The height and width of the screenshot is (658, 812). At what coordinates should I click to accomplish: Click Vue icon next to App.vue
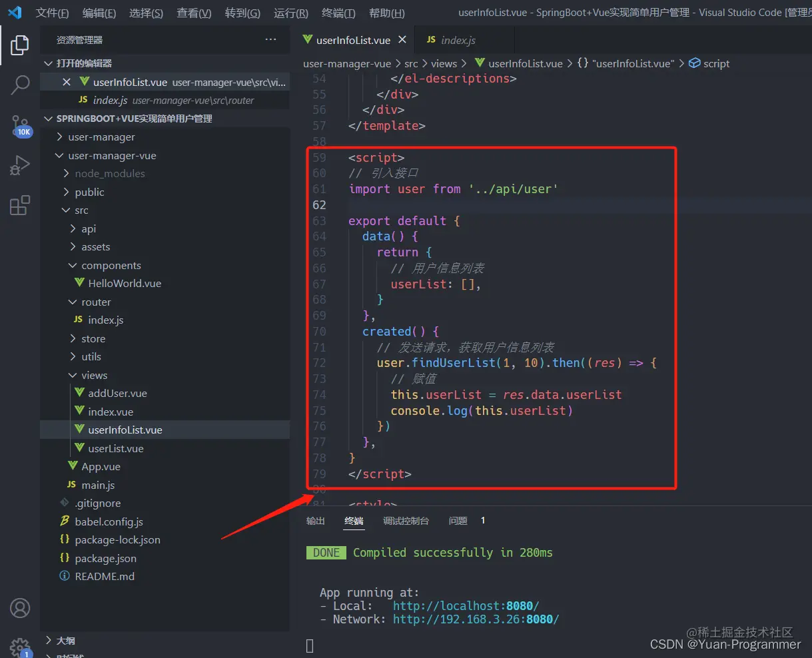pyautogui.click(x=73, y=466)
